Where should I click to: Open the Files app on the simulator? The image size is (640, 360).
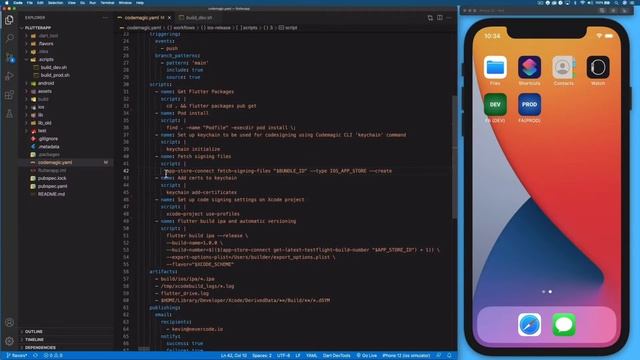(x=495, y=67)
